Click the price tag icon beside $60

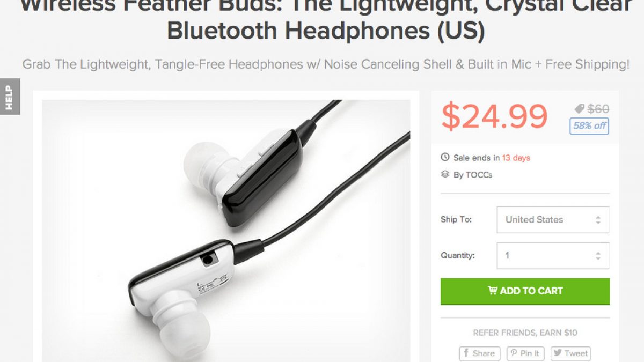click(580, 109)
